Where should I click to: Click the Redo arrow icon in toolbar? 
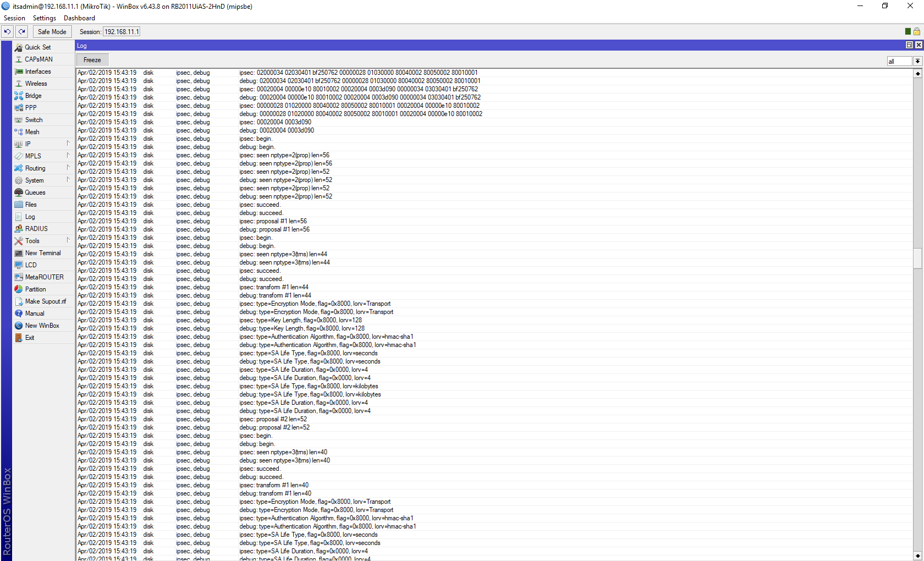22,32
